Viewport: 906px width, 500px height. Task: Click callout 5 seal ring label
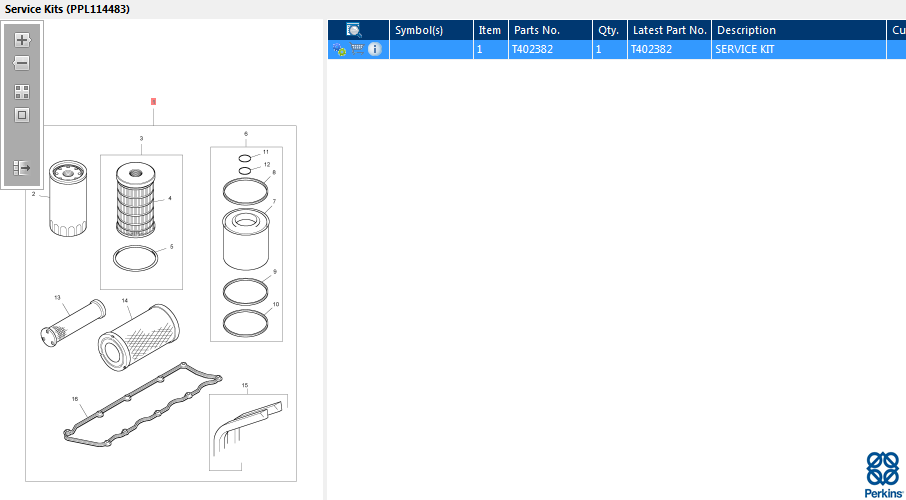coord(172,246)
